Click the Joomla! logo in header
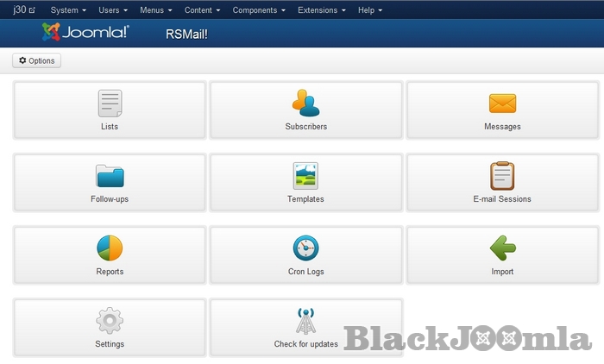Screen dimensions: 604x364 point(85,33)
